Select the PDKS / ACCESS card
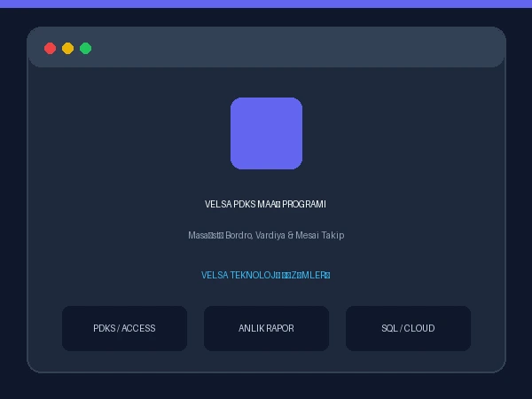Viewport: 532px width, 399px height. tap(124, 328)
